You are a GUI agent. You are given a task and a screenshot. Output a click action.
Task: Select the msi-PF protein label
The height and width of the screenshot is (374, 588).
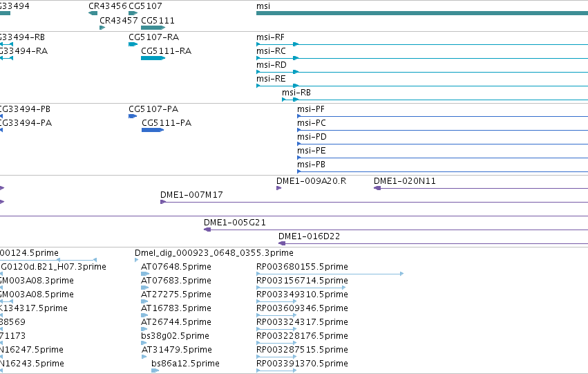[311, 109]
